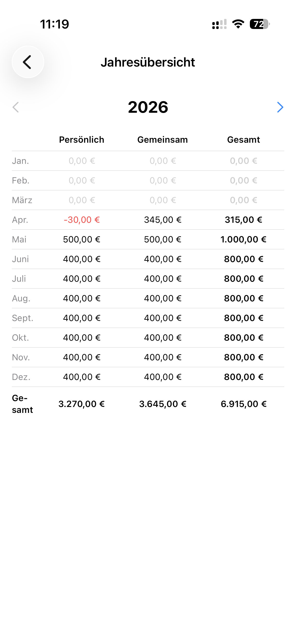Open the Dez. month row
The image size is (296, 644).
click(x=148, y=377)
